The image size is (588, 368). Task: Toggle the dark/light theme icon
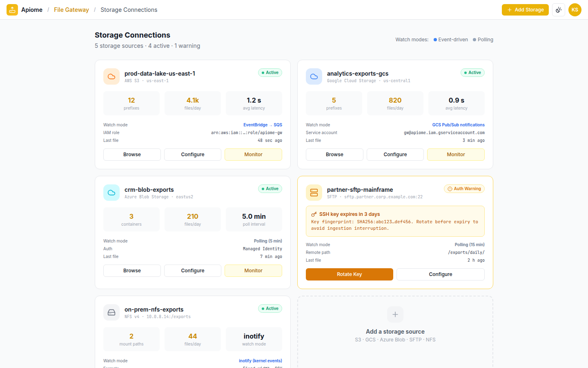pos(559,10)
